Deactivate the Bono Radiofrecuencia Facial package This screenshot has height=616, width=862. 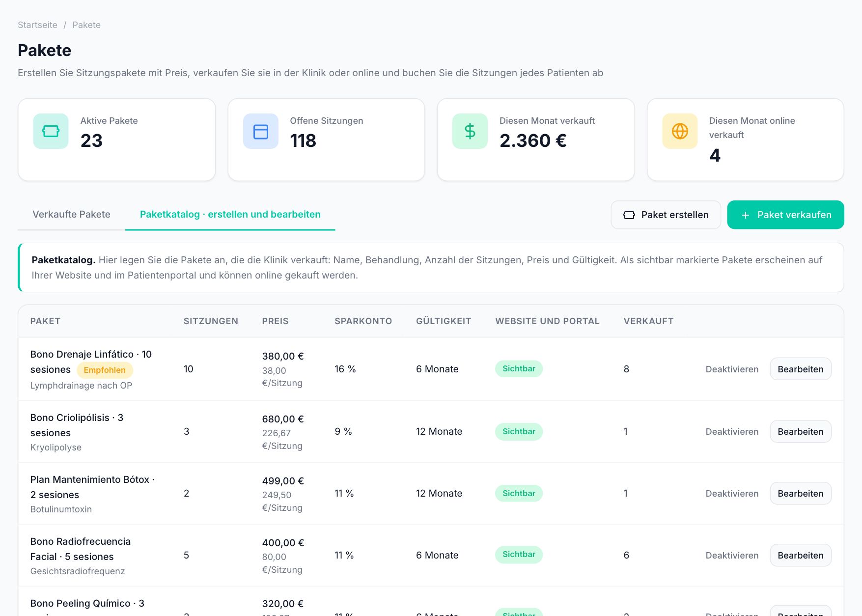click(x=732, y=555)
